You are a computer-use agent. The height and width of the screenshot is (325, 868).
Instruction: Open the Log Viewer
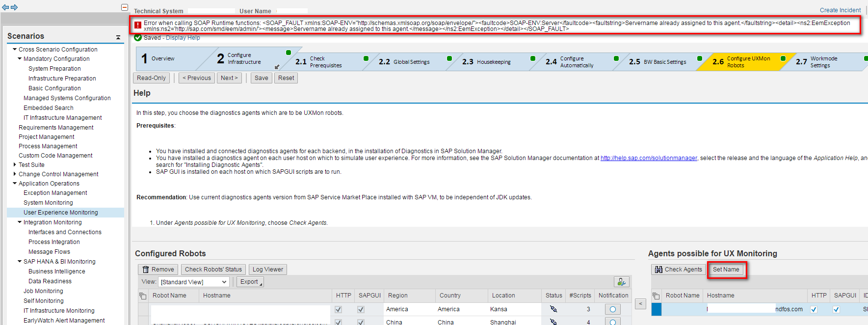268,270
